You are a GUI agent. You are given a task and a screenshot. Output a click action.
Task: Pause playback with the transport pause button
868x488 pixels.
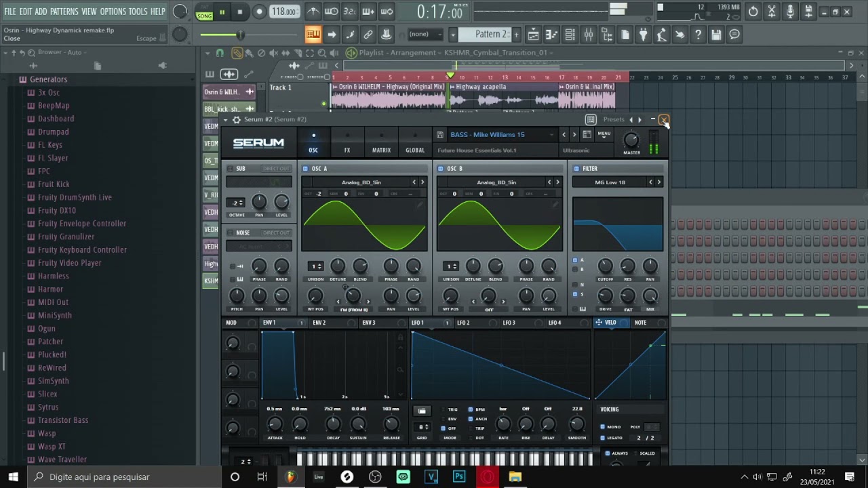pyautogui.click(x=222, y=12)
